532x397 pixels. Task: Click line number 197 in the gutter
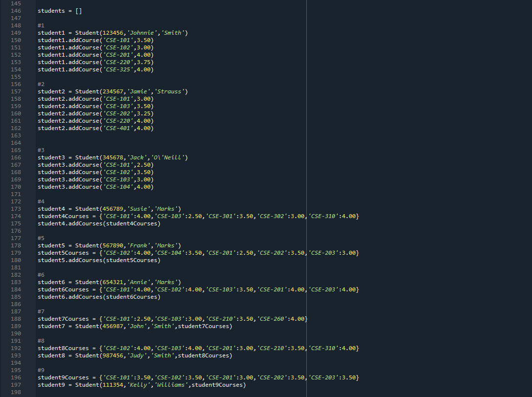pos(16,385)
